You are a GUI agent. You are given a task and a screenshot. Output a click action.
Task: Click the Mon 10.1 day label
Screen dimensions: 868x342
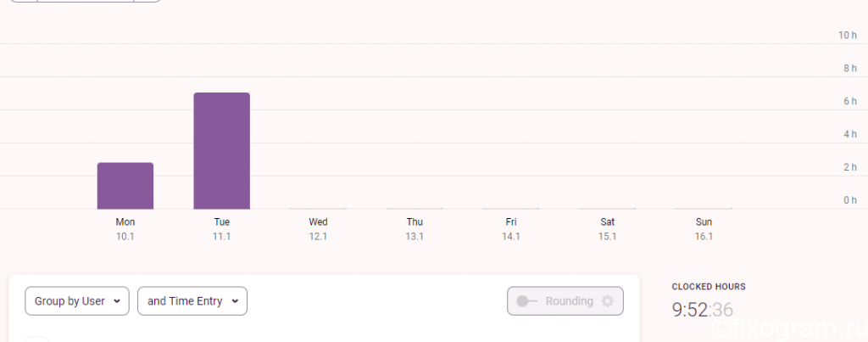(x=125, y=229)
